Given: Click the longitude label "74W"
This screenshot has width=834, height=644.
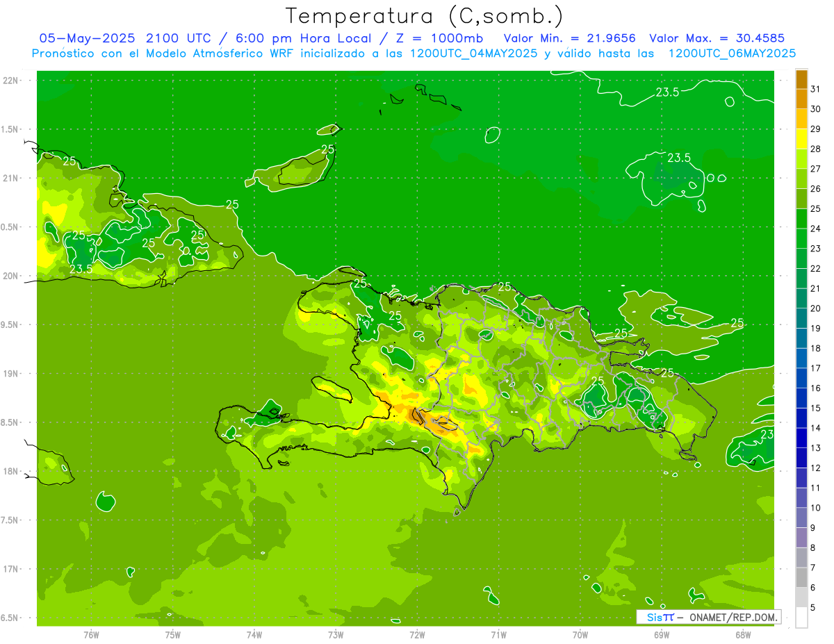Looking at the screenshot, I should point(254,634).
